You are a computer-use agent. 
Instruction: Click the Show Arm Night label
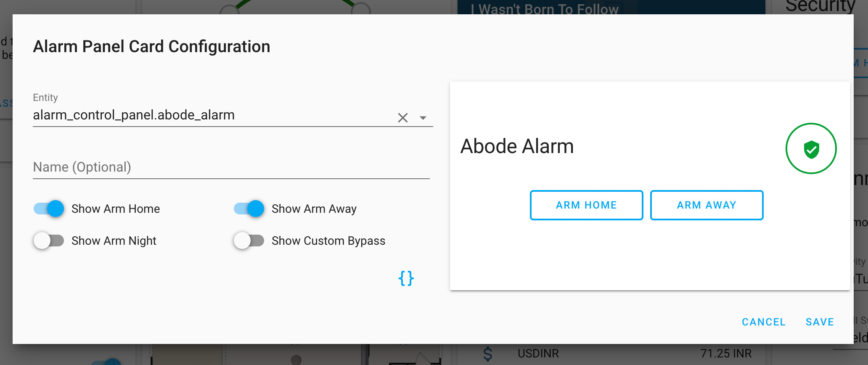[114, 241]
